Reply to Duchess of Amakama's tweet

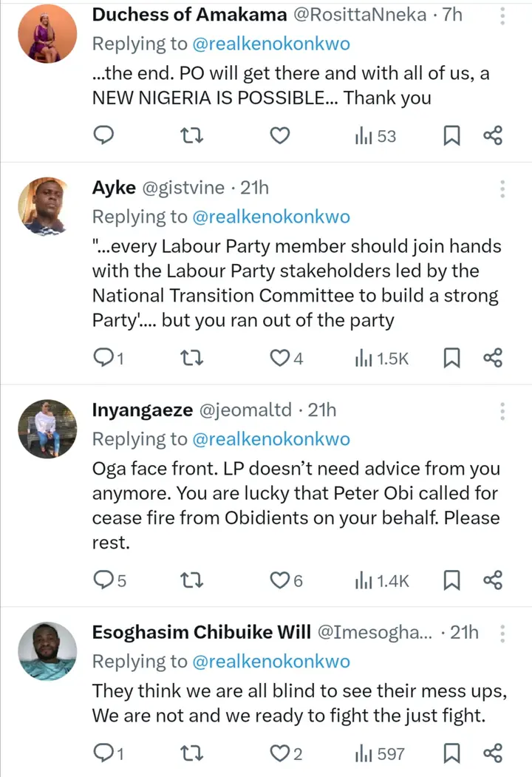(106, 135)
